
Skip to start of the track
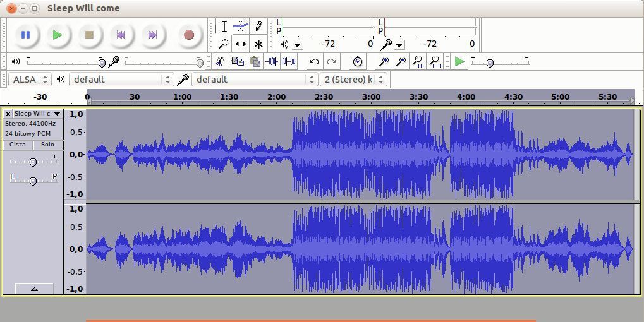pos(121,35)
